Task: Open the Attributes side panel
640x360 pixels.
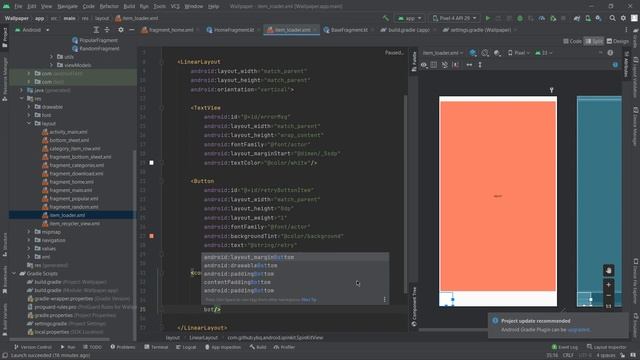Action: [626, 63]
